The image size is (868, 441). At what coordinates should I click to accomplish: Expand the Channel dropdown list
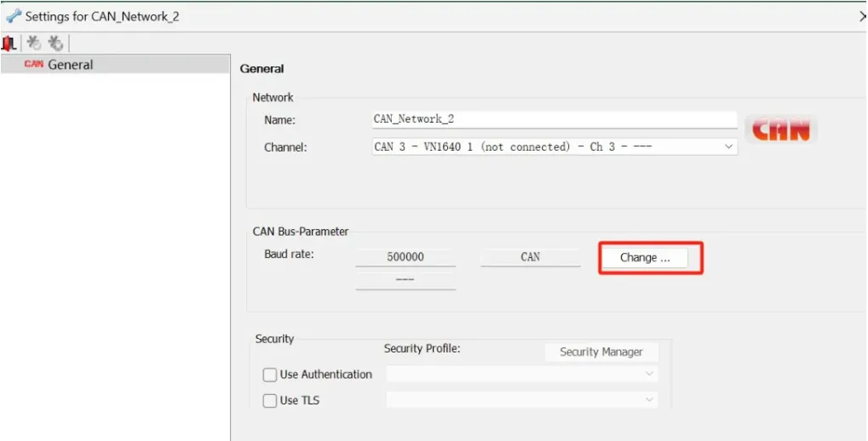[728, 146]
